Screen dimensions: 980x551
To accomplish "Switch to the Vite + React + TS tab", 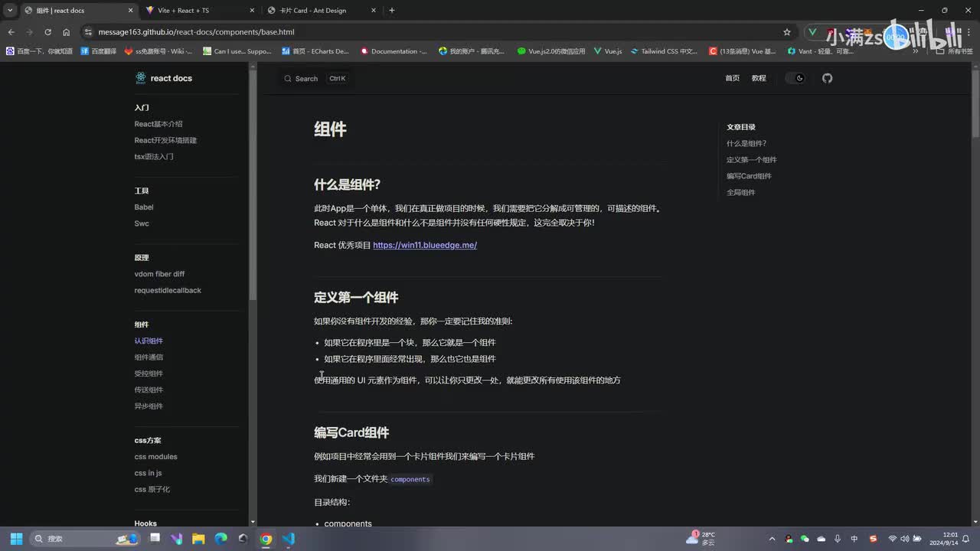I will (x=199, y=11).
